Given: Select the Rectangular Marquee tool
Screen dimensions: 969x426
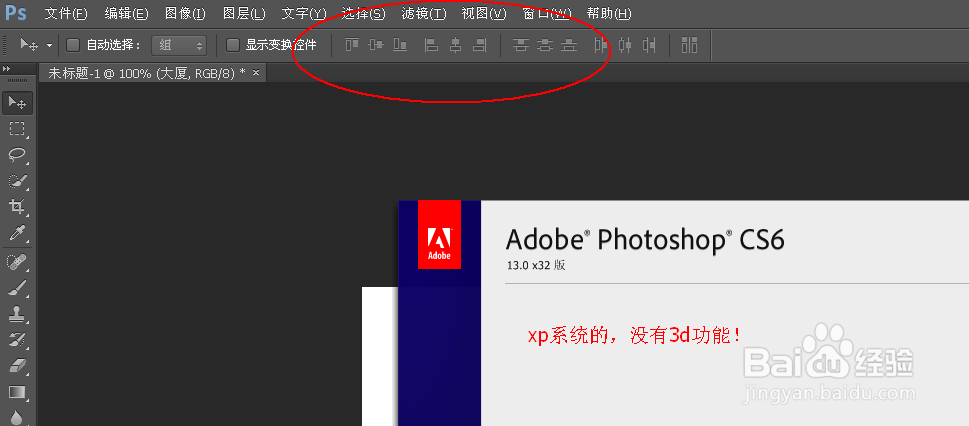Looking at the screenshot, I should 17,129.
